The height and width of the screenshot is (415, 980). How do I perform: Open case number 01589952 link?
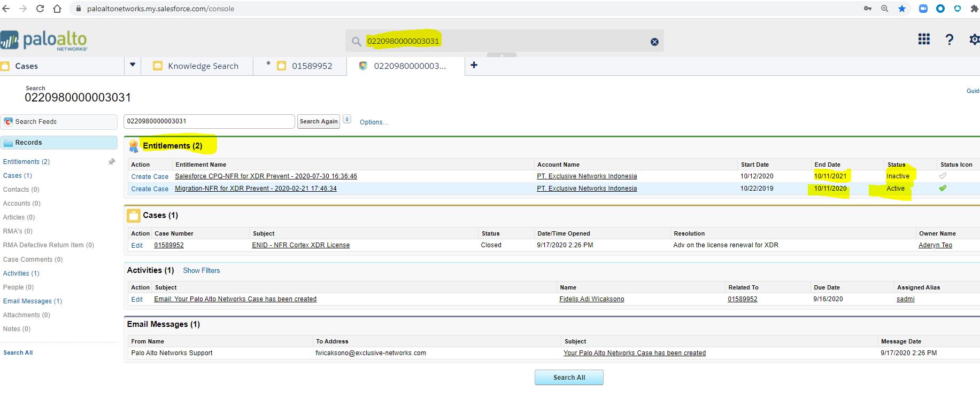click(169, 245)
